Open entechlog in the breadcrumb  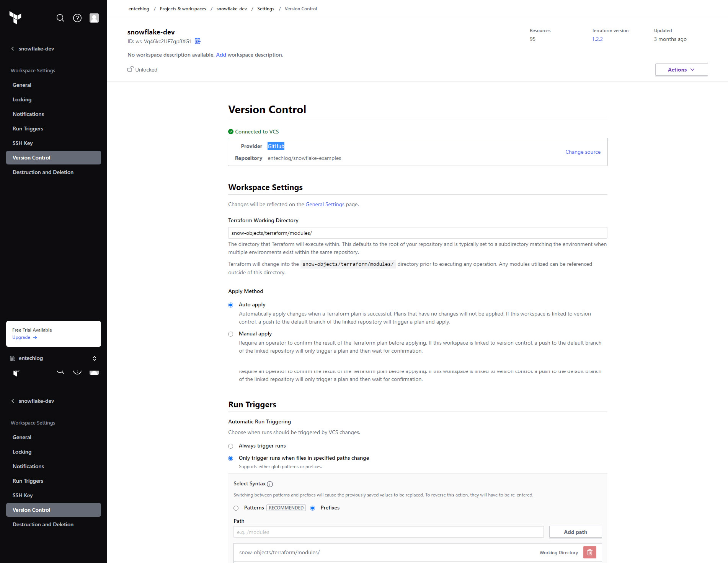tap(139, 8)
